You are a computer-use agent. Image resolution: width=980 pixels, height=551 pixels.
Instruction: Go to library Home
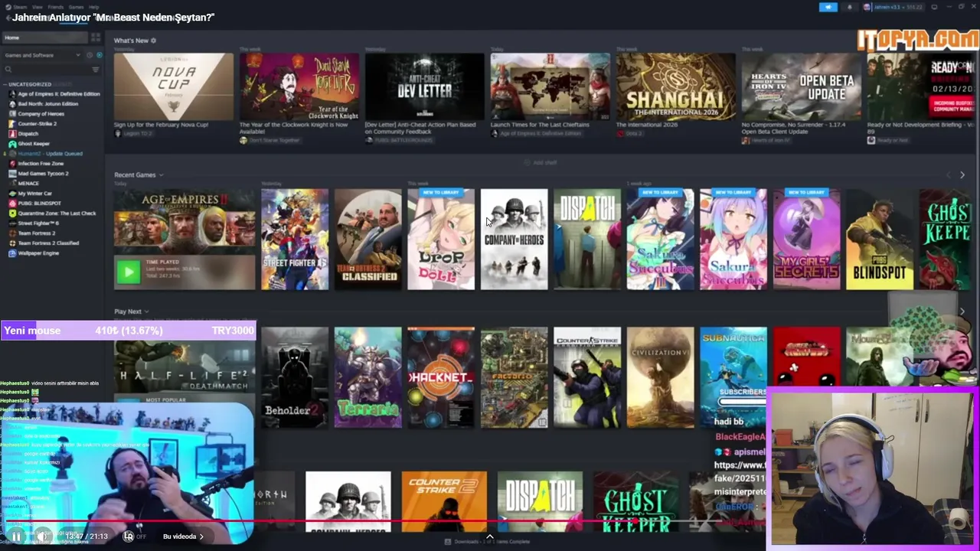[44, 37]
